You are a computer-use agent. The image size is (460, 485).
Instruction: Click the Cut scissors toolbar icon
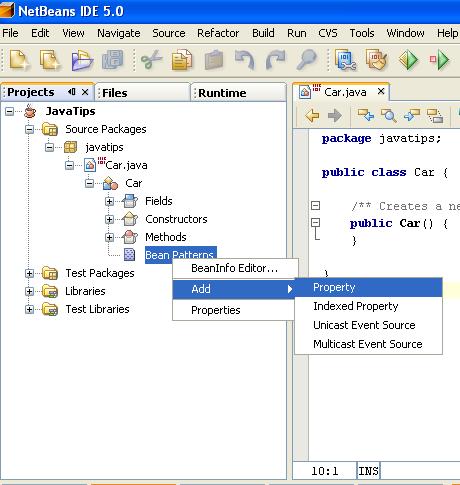[x=151, y=60]
